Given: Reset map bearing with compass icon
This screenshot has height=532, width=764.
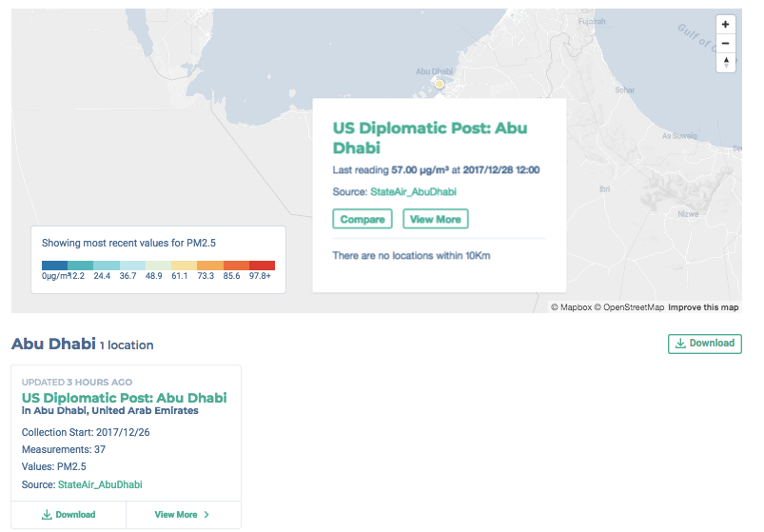Looking at the screenshot, I should click(725, 63).
